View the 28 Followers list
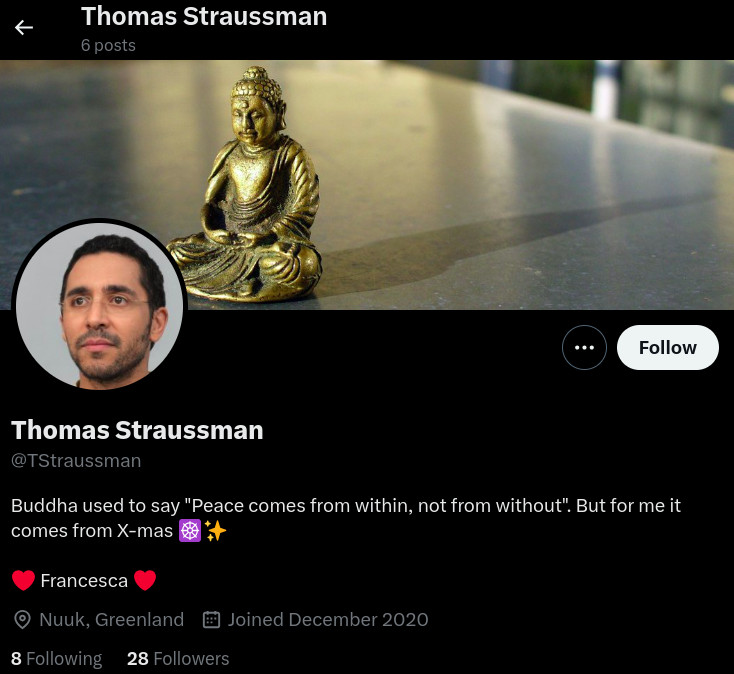Image resolution: width=734 pixels, height=674 pixels. (x=178, y=659)
